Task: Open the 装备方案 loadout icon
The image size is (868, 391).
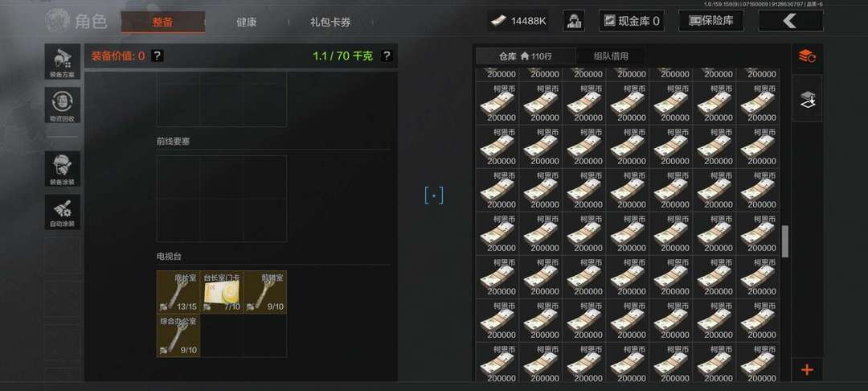Action: (63, 61)
